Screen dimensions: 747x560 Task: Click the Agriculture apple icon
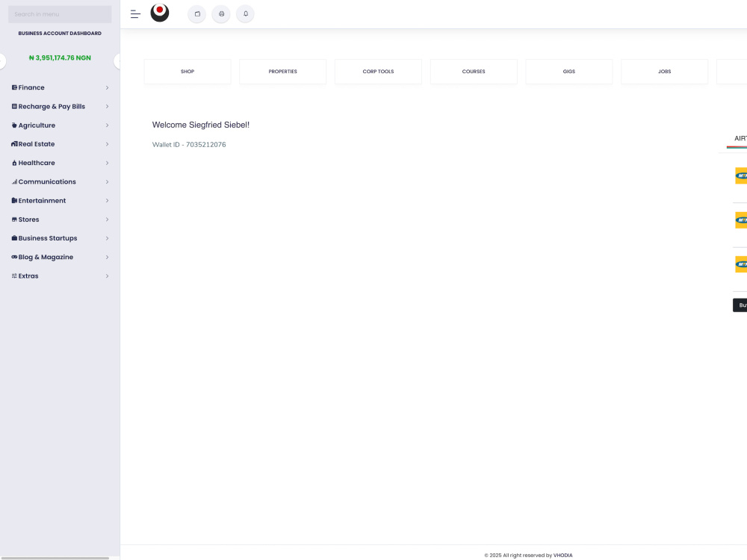tap(14, 125)
